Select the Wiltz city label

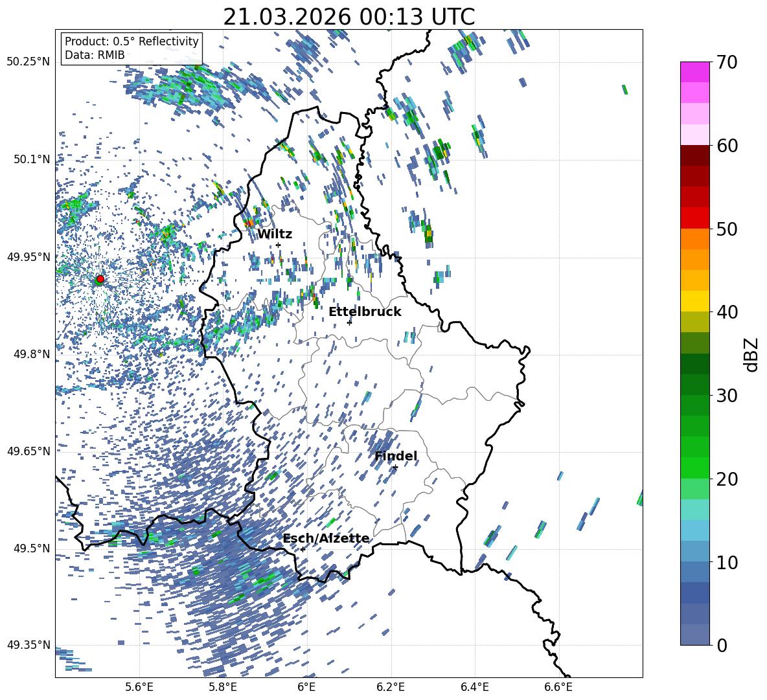click(x=275, y=234)
